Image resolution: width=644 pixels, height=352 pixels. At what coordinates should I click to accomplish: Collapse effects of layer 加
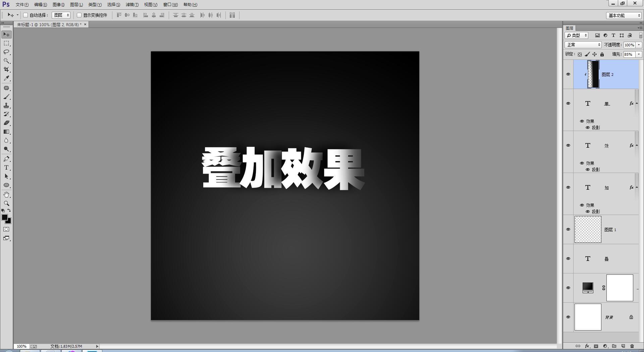(x=637, y=187)
